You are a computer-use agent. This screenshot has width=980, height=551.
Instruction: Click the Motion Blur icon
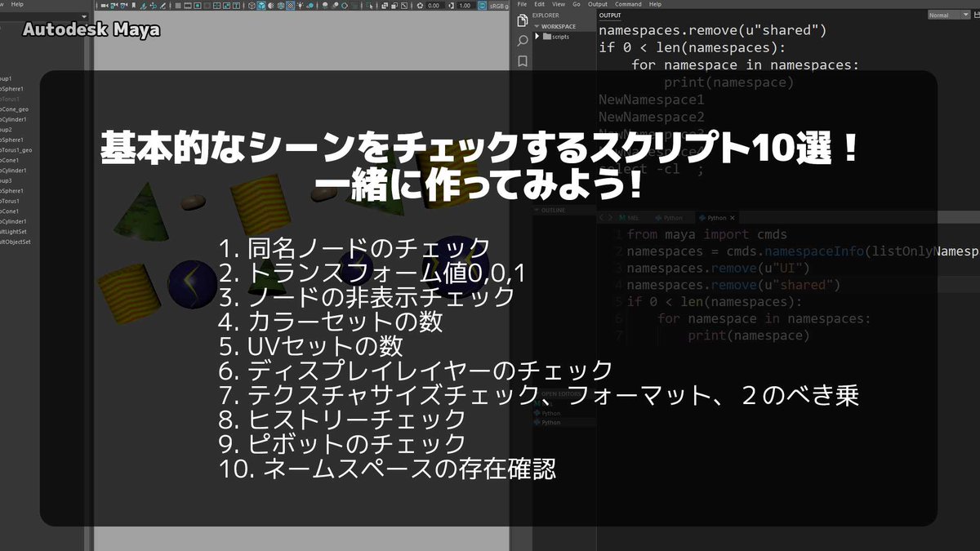336,6
